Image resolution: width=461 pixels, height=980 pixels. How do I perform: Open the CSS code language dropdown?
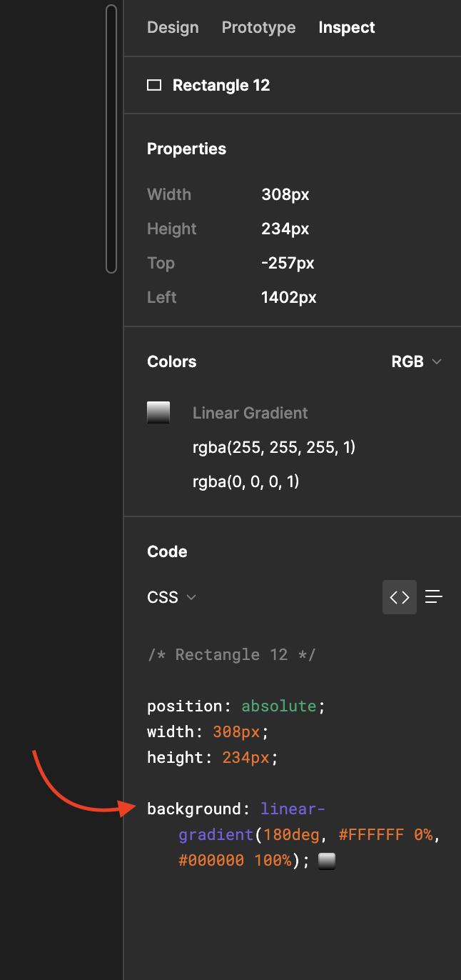[171, 597]
